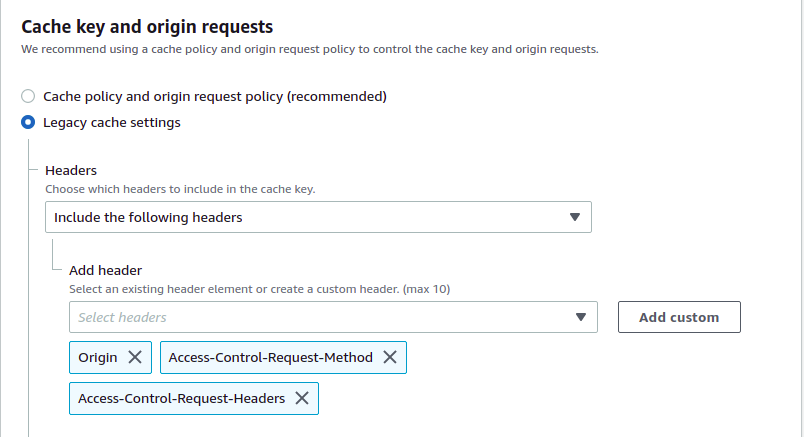Viewport: 804px width, 437px height.
Task: Click the arrow icon beside Include the following headers
Action: click(x=574, y=217)
